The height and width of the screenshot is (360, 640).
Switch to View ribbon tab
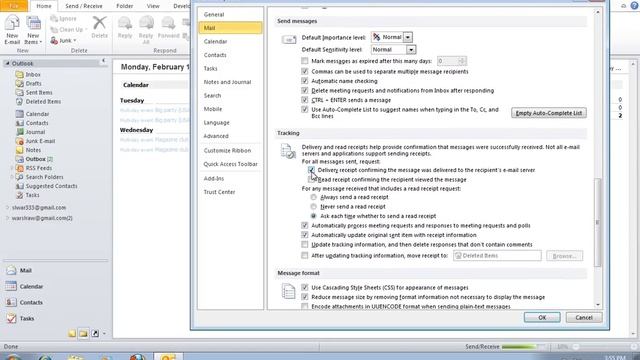tap(153, 6)
